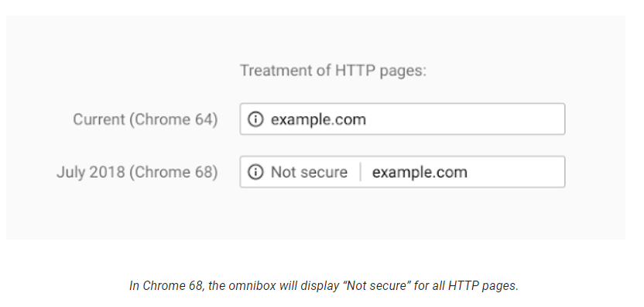Click the "Treatment of HTTP pages:" heading
This screenshot has width=644, height=307.
(x=333, y=71)
